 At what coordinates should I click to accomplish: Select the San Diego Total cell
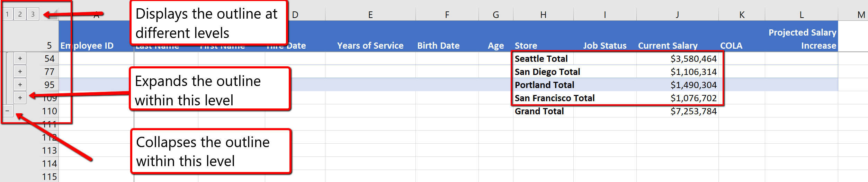pos(543,72)
